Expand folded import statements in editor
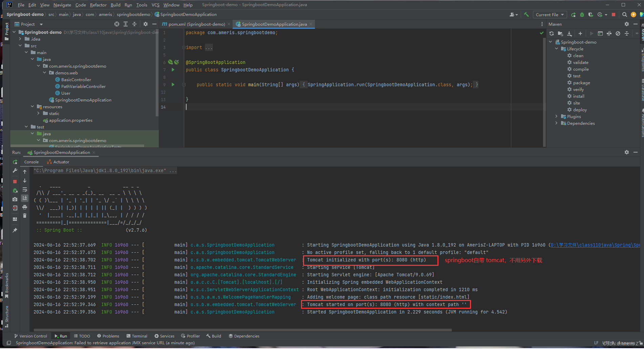This screenshot has height=349, width=644. 184,47
